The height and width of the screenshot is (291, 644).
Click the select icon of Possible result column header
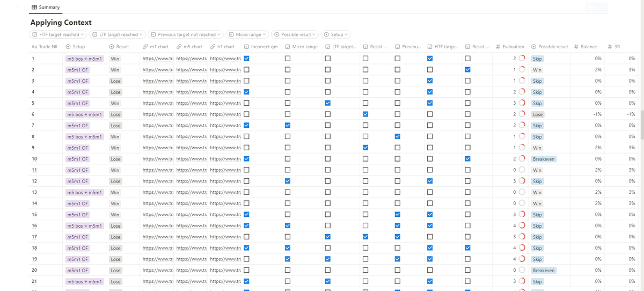pyautogui.click(x=534, y=47)
